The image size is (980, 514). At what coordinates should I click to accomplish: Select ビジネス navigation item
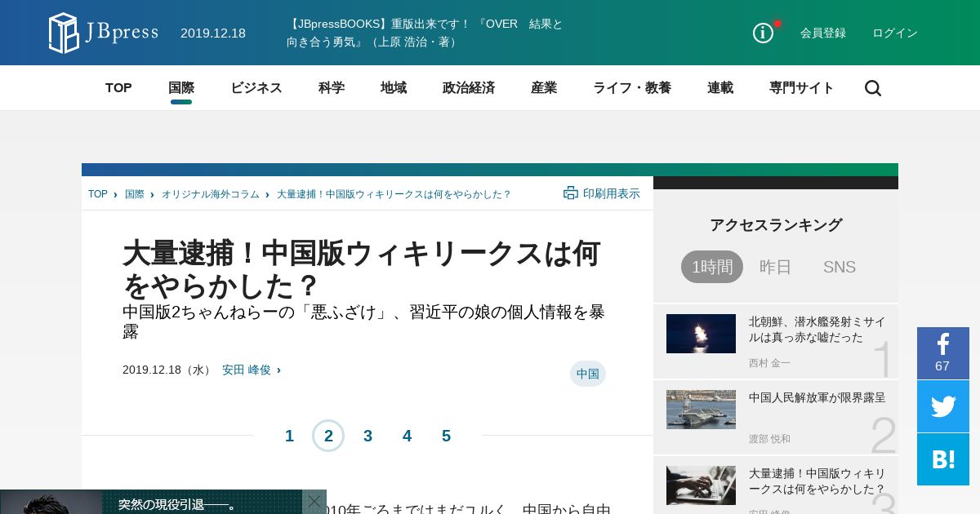click(x=256, y=88)
